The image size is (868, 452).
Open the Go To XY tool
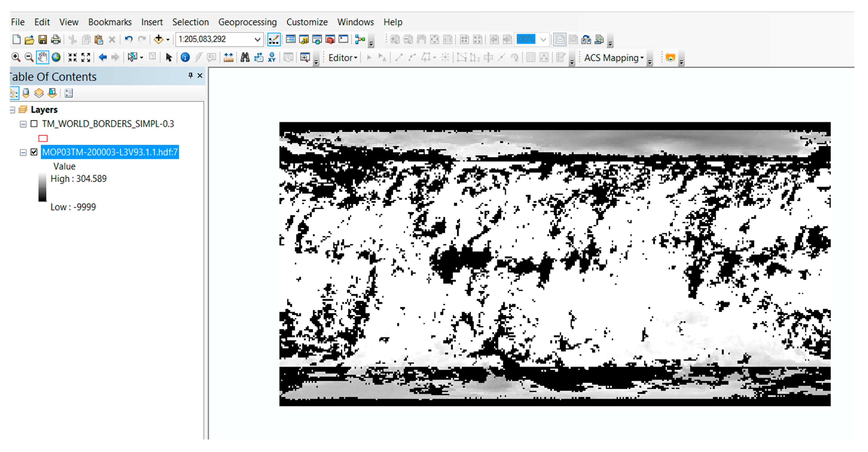point(272,57)
